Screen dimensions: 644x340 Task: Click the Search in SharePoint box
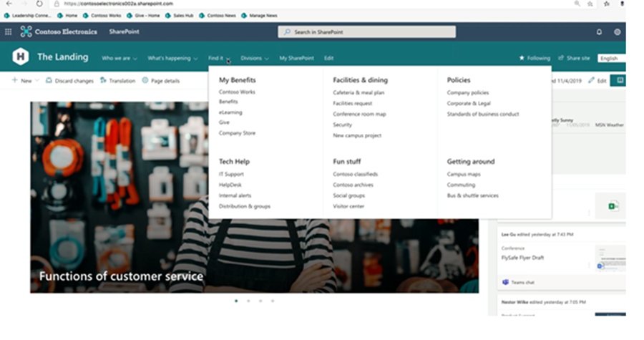coord(366,32)
